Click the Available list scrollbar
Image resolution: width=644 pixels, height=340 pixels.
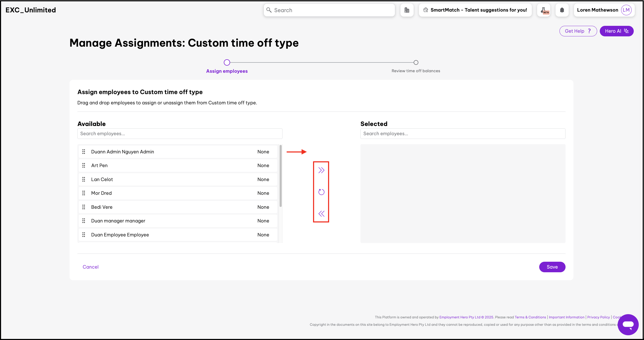281,176
